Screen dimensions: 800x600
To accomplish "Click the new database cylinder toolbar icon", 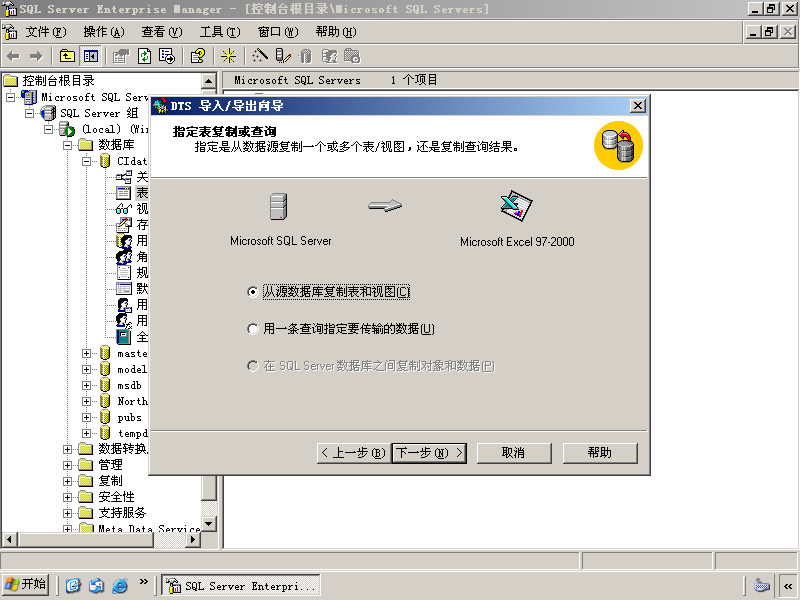I will coord(306,56).
